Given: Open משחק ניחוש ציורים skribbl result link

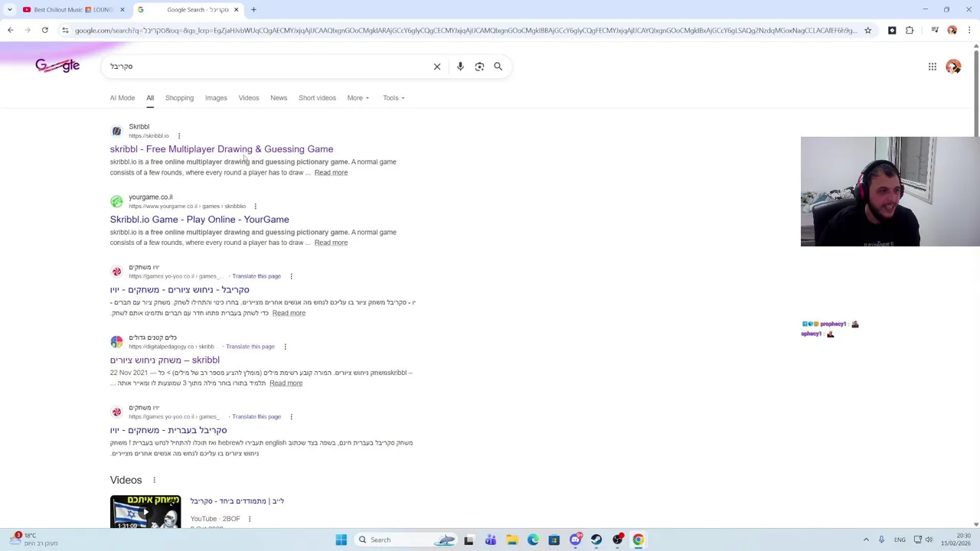Looking at the screenshot, I should [x=165, y=360].
